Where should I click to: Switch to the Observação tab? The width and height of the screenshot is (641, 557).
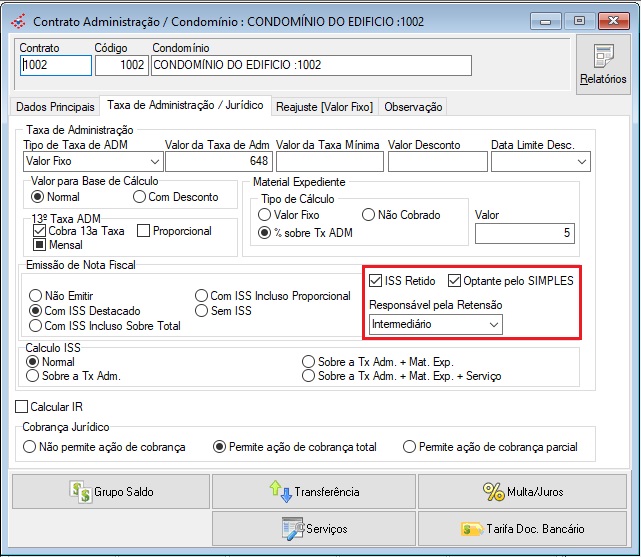tap(412, 106)
